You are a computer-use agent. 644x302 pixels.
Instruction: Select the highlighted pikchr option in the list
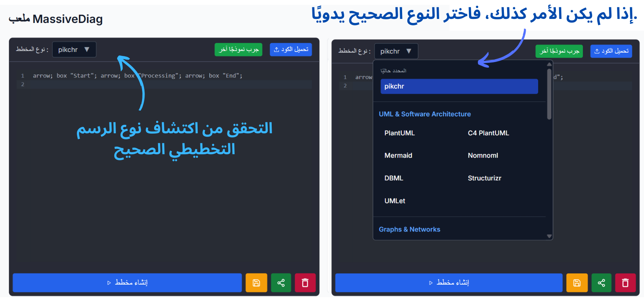459,86
